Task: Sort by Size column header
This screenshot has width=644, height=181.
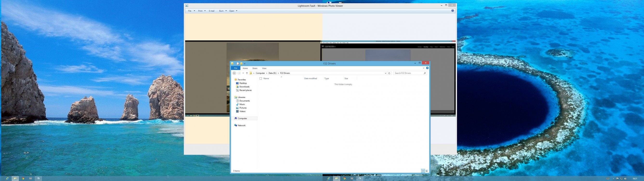Action: coord(346,78)
